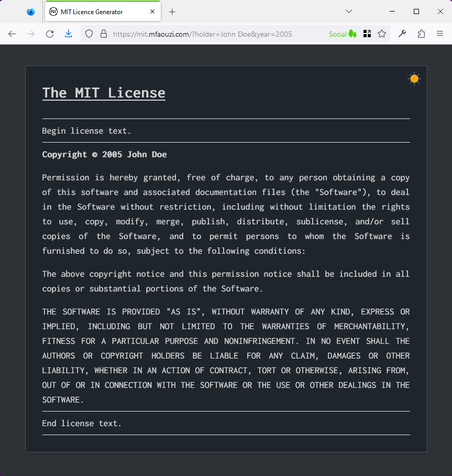
Task: Click the 'End license text.' line
Action: (82, 424)
